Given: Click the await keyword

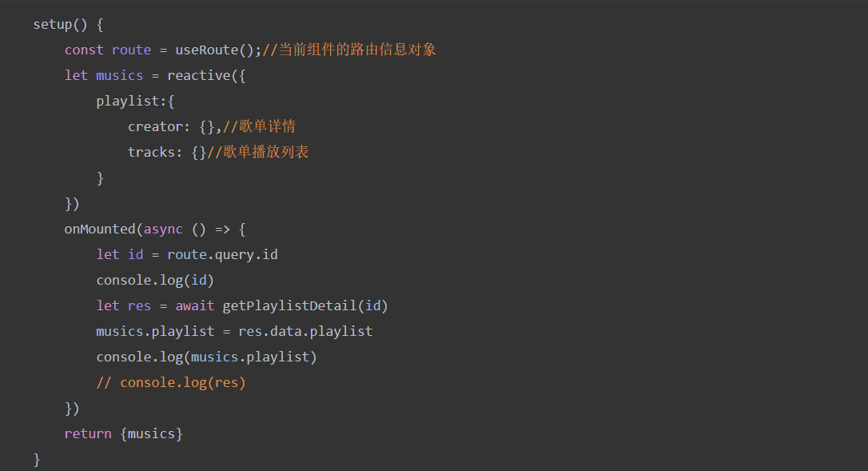Looking at the screenshot, I should pos(194,305).
